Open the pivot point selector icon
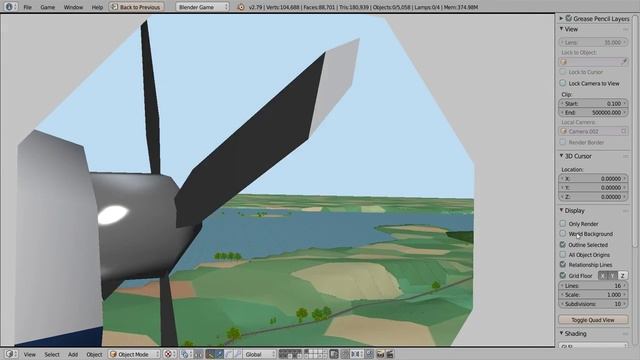The width and height of the screenshot is (640, 360). coord(186,354)
